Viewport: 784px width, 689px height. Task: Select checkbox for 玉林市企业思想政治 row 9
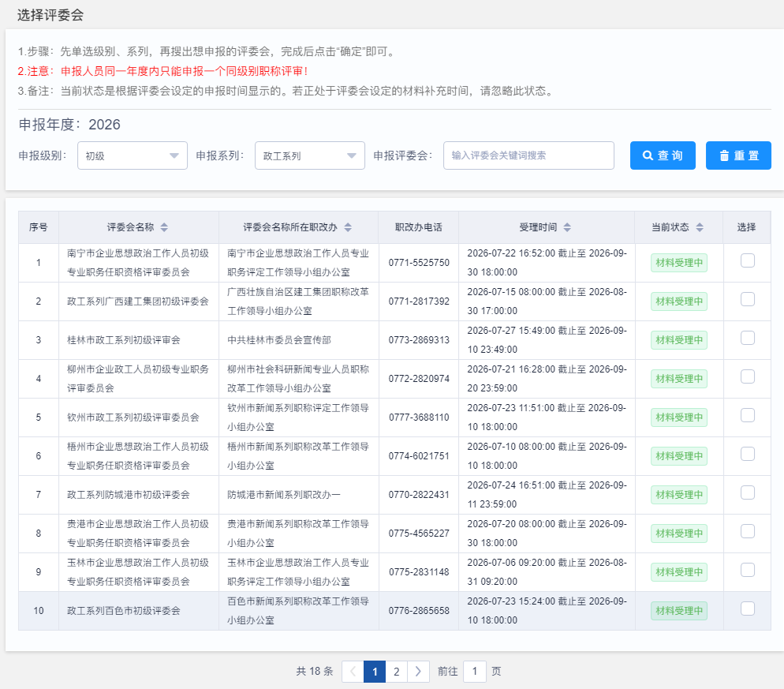pyautogui.click(x=748, y=571)
